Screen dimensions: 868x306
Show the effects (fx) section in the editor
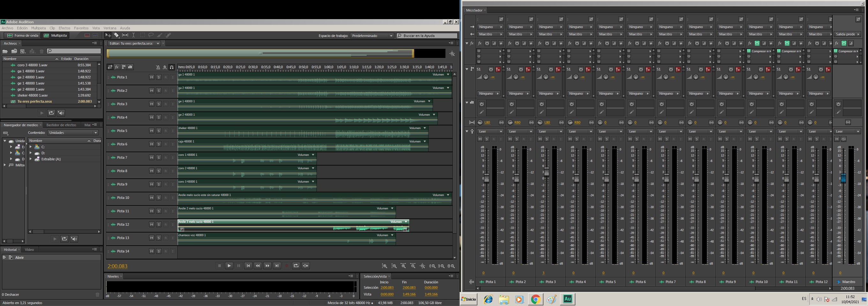click(116, 67)
